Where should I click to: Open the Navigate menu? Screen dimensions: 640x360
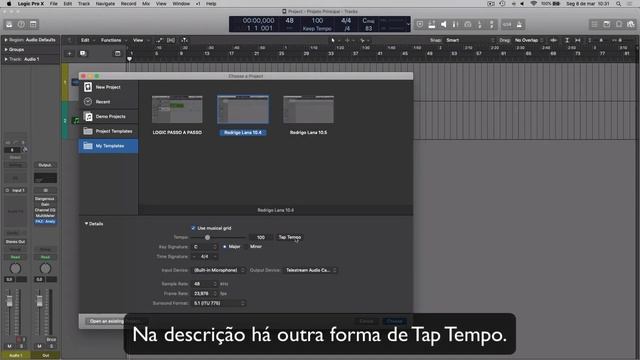tap(105, 4)
